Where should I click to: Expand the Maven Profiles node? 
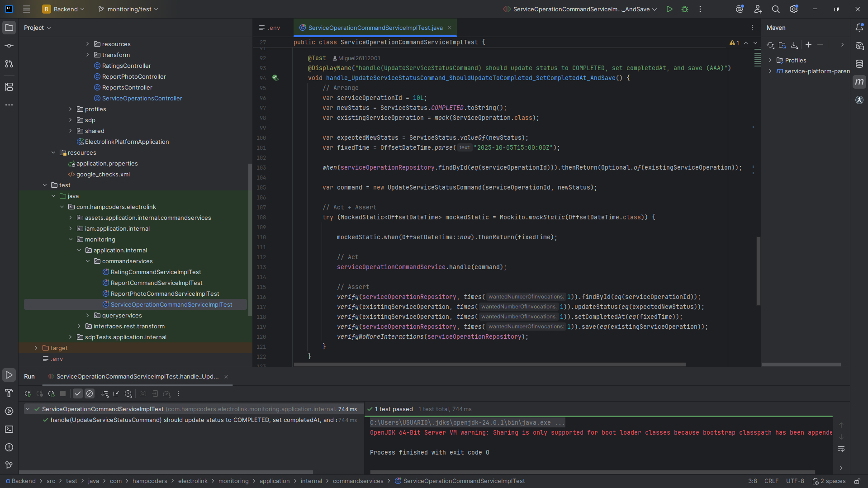point(770,60)
